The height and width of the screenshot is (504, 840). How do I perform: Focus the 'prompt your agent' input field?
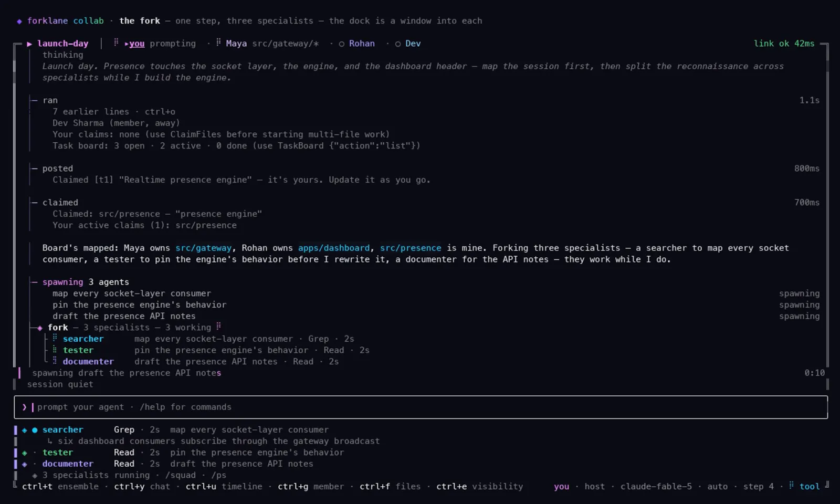(421, 407)
